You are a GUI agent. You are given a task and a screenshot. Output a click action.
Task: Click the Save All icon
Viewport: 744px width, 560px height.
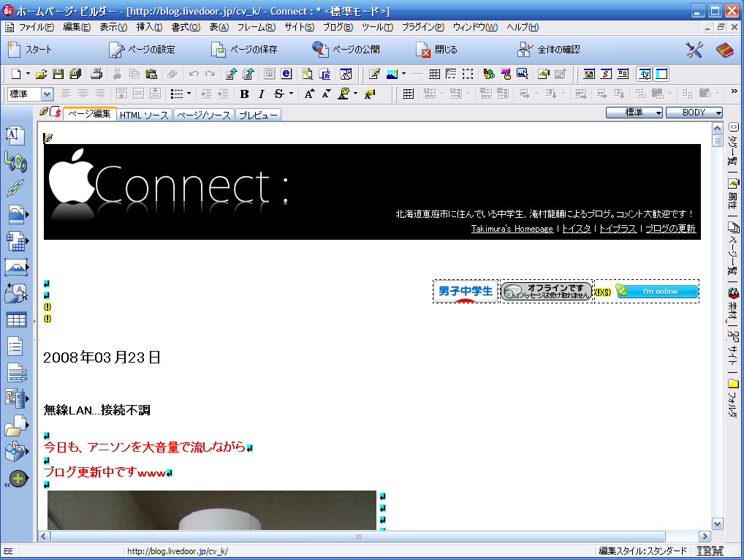click(75, 74)
